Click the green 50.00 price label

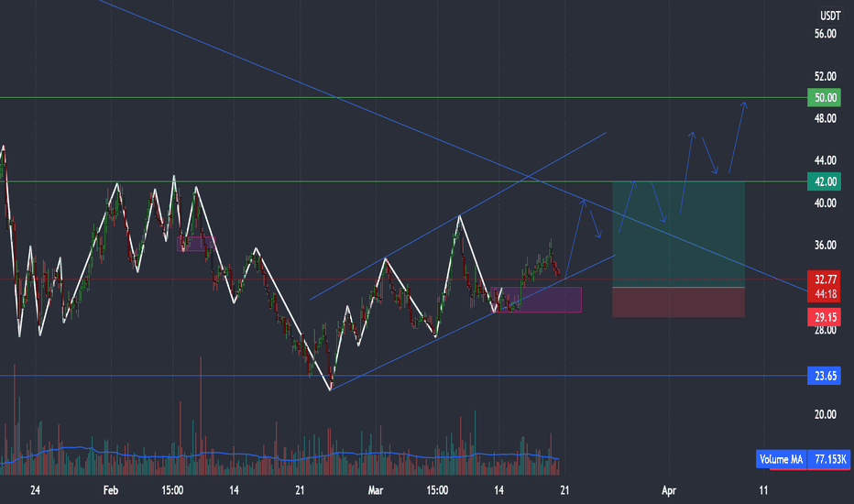[824, 97]
